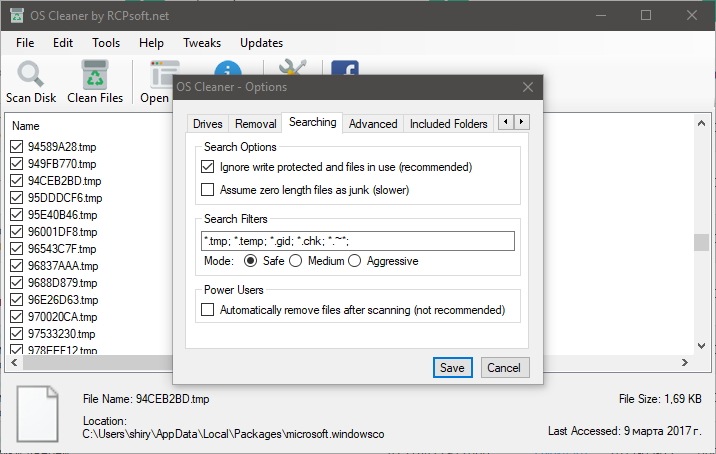Click the wrench and screwdriver tools icon

coord(292,67)
